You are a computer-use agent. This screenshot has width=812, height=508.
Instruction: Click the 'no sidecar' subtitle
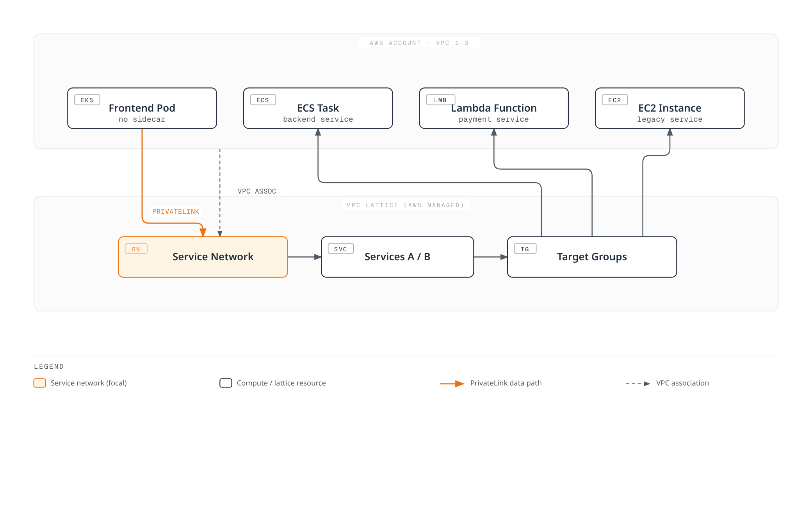142,119
